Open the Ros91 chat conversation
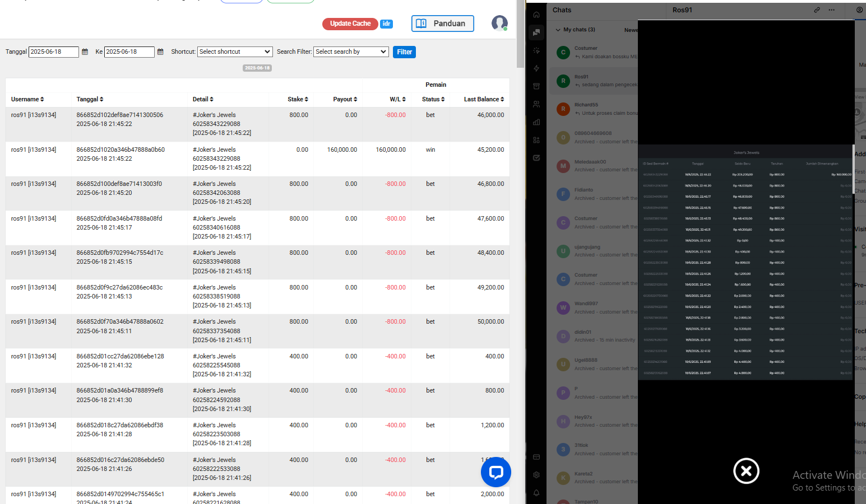Viewport: 866px width, 504px height. 594,81
